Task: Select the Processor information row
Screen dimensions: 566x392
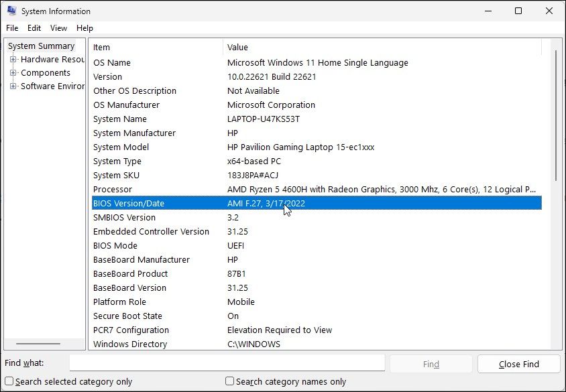Action: click(268, 189)
